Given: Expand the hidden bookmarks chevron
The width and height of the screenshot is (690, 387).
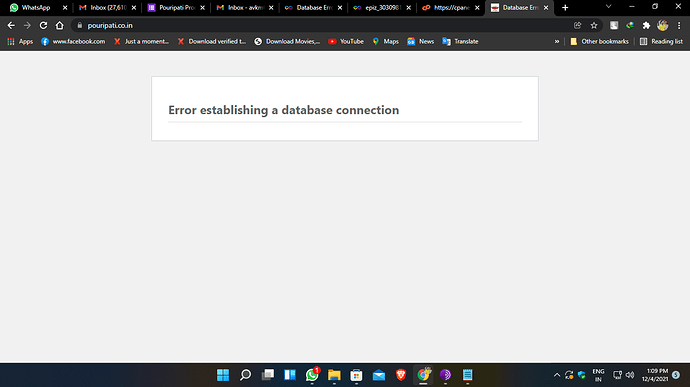Looking at the screenshot, I should [x=557, y=41].
